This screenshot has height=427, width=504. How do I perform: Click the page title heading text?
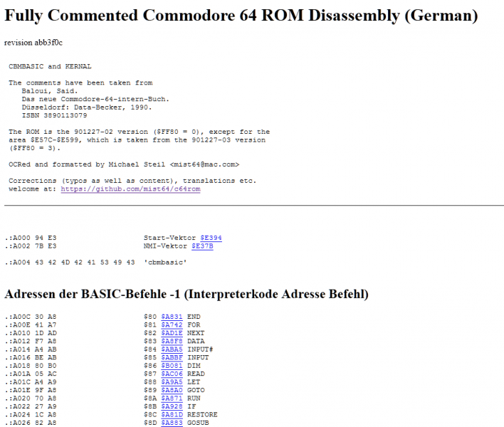click(x=241, y=16)
